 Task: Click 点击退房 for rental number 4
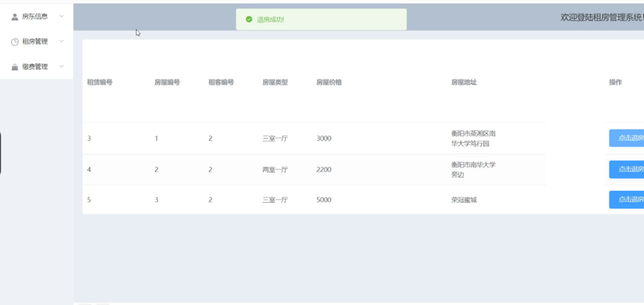[626, 169]
